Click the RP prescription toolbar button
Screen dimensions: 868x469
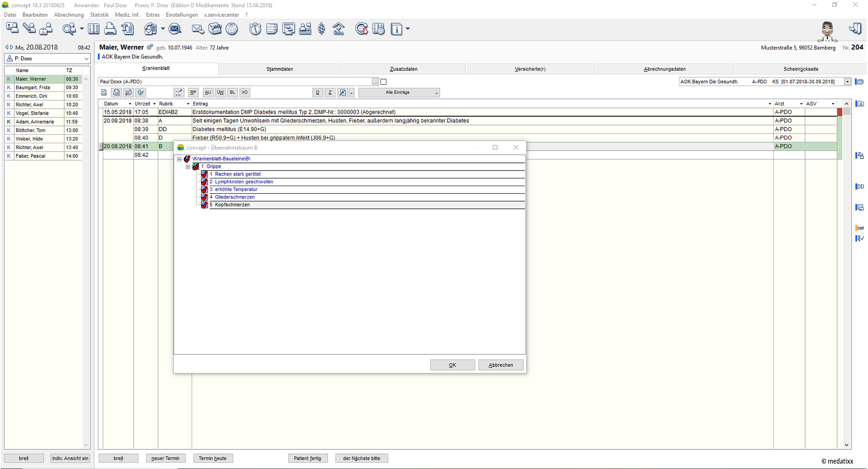click(x=193, y=92)
